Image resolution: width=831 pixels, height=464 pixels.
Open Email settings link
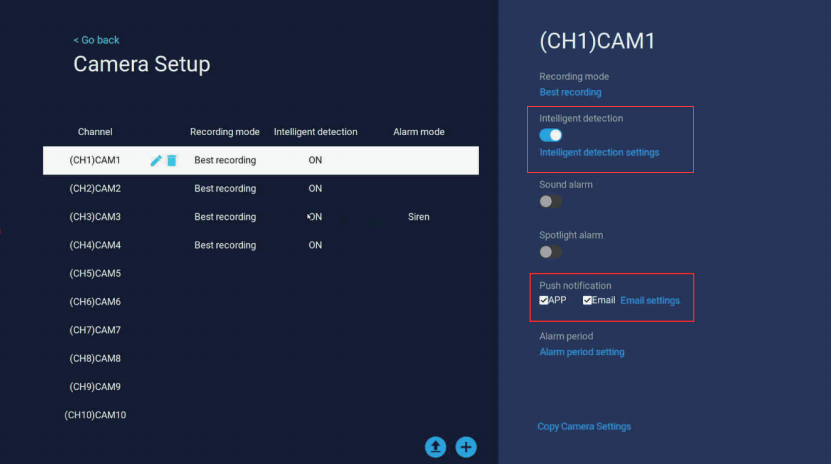[650, 300]
